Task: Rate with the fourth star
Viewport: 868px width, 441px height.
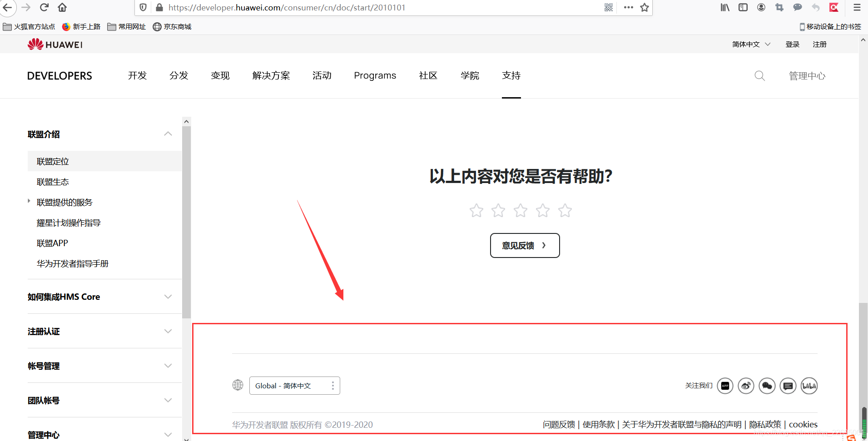Action: 543,210
